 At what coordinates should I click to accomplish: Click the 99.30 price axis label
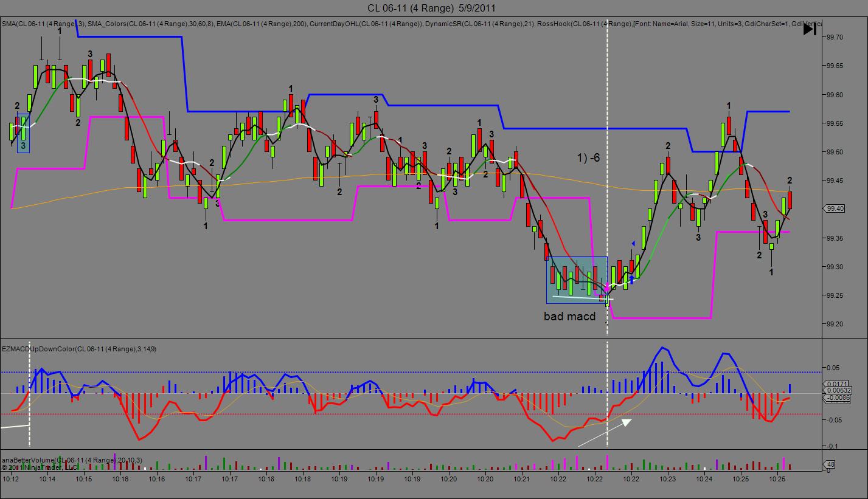[x=835, y=267]
